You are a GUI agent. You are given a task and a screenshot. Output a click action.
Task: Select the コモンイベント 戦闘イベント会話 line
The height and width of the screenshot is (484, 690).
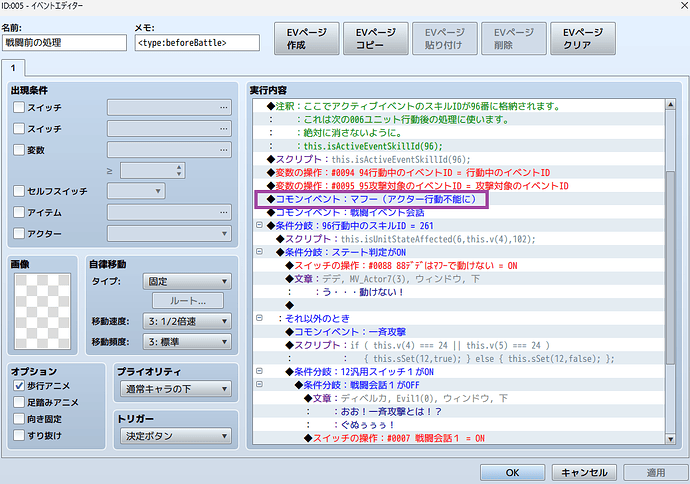(459, 213)
